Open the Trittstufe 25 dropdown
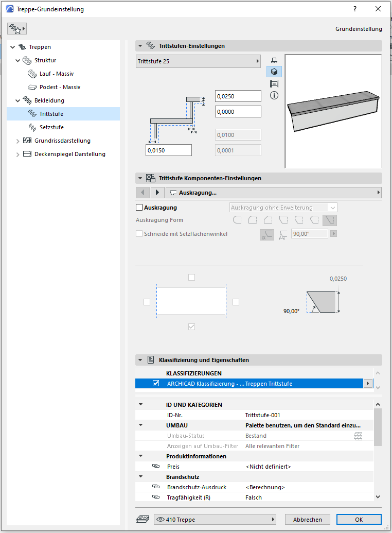 coord(199,61)
